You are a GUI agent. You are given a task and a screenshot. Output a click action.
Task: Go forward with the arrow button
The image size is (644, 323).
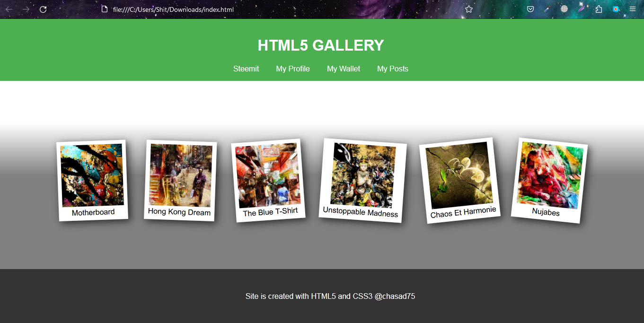coord(26,9)
